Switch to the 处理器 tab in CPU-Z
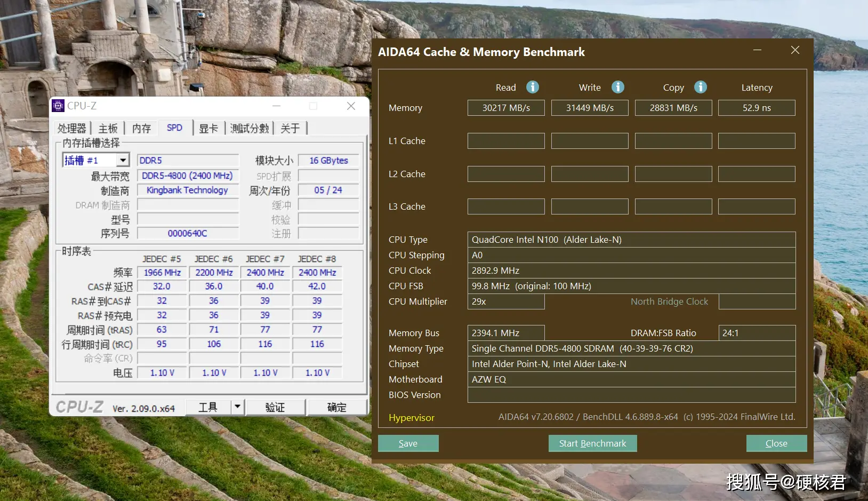The image size is (868, 501). pos(72,129)
